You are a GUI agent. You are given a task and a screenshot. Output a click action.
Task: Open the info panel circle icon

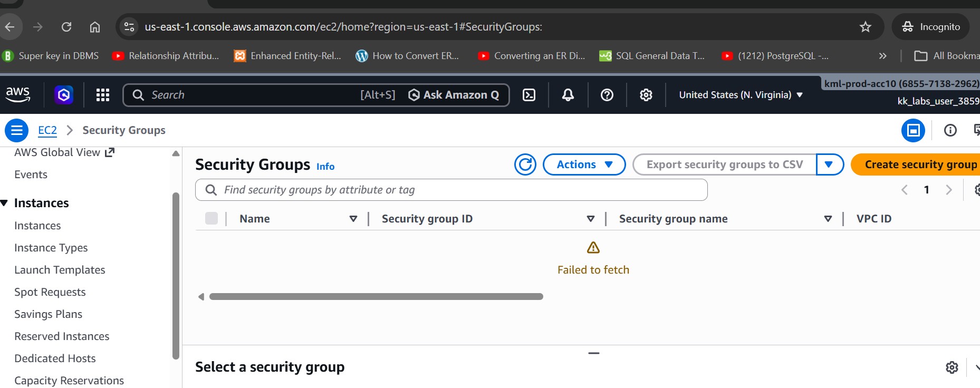point(950,130)
